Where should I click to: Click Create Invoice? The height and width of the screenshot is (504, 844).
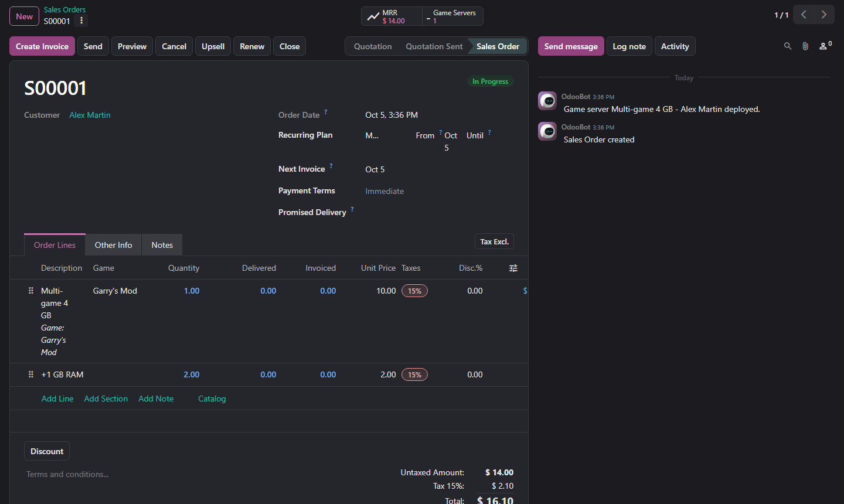tap(42, 46)
